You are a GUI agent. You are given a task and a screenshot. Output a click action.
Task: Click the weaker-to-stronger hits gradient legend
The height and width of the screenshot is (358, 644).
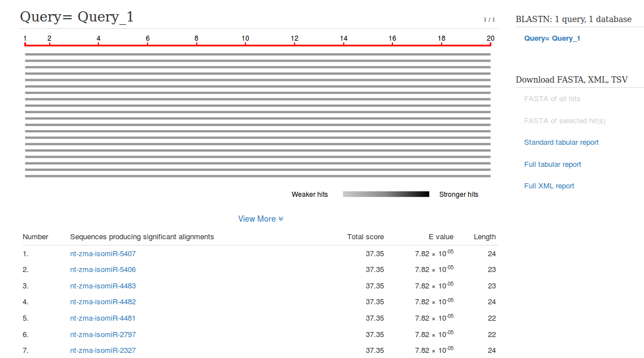coord(386,195)
